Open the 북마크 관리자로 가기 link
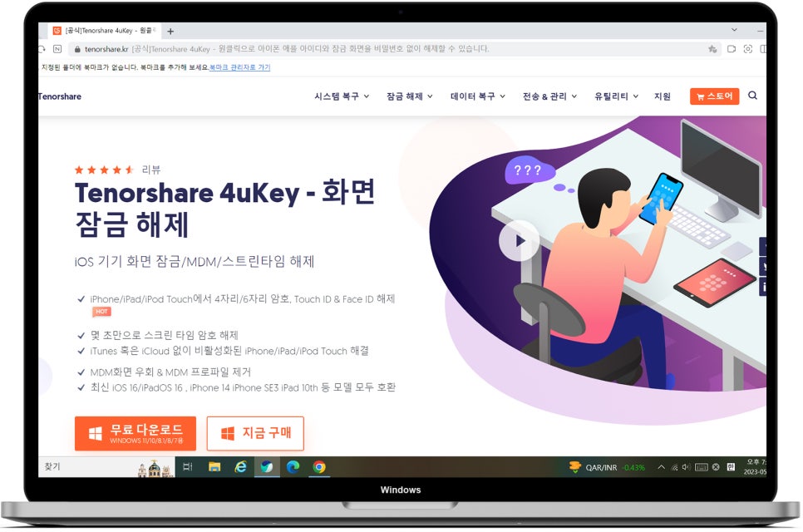The height and width of the screenshot is (532, 803). click(x=239, y=67)
